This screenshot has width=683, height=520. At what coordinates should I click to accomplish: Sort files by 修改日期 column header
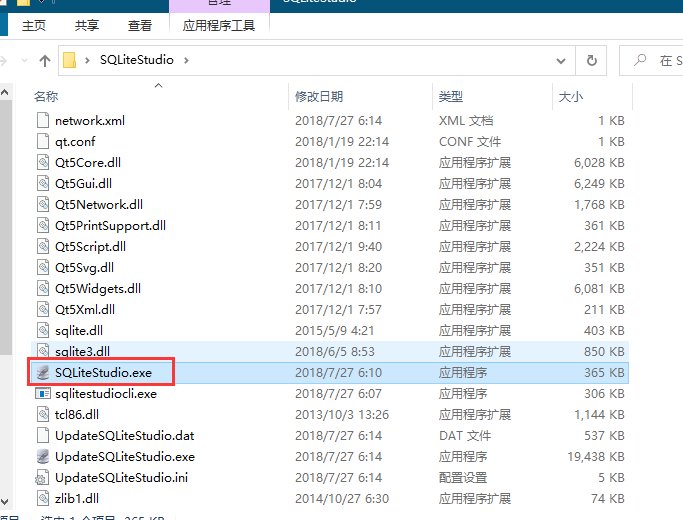click(x=319, y=96)
